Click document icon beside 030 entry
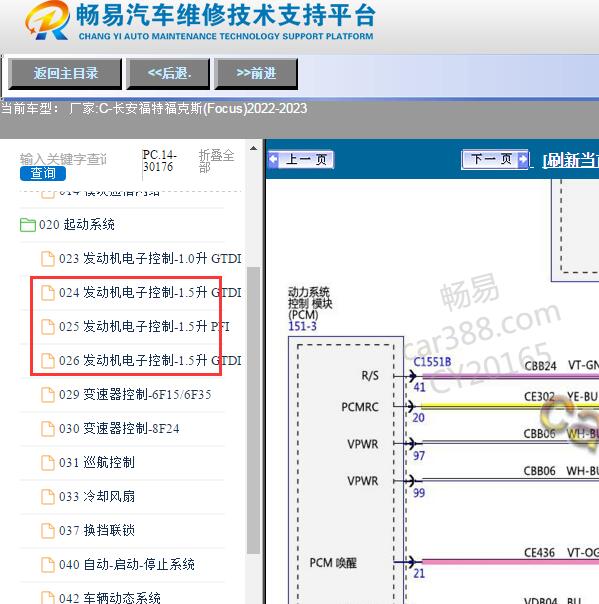The height and width of the screenshot is (604, 599). [x=48, y=428]
